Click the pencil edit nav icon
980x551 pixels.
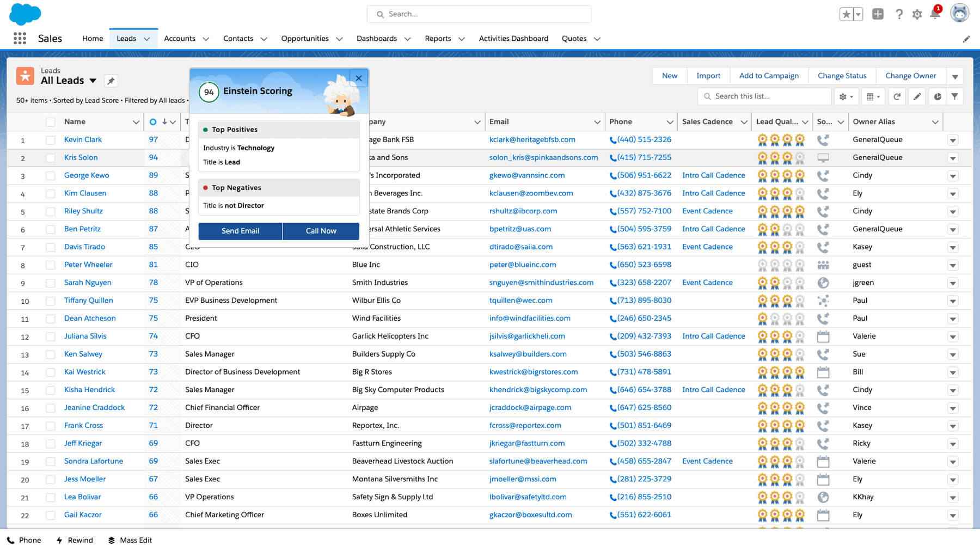click(966, 39)
